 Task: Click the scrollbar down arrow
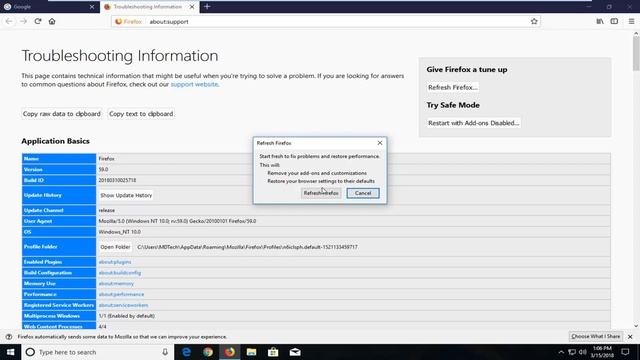click(636, 326)
